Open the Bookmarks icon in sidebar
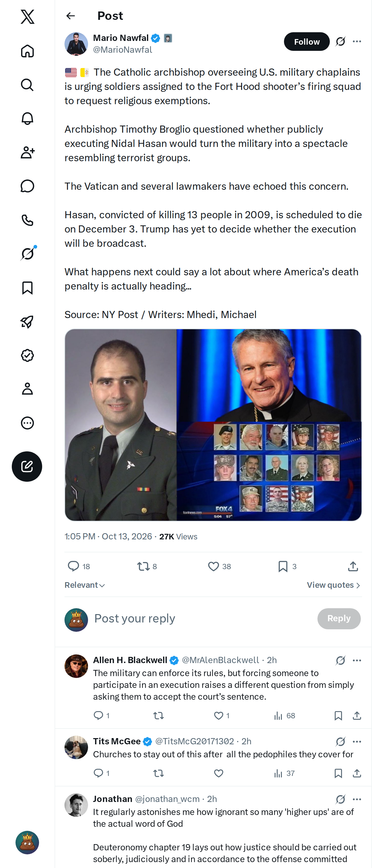This screenshot has width=372, height=868. pos(27,288)
